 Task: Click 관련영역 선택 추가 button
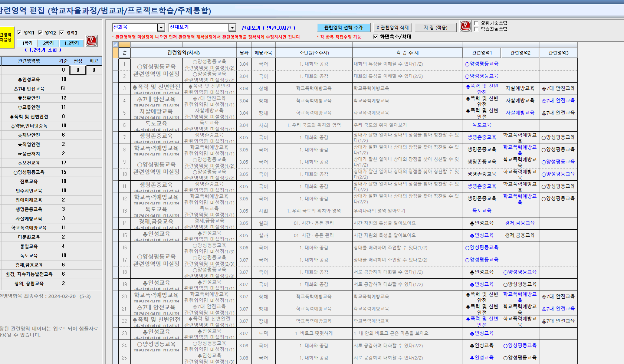(x=344, y=28)
